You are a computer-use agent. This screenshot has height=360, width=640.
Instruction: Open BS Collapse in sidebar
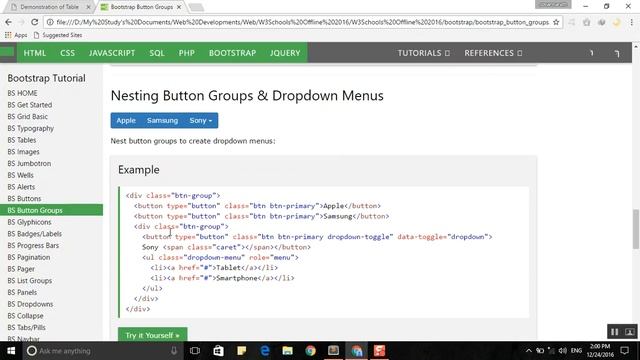25,316
